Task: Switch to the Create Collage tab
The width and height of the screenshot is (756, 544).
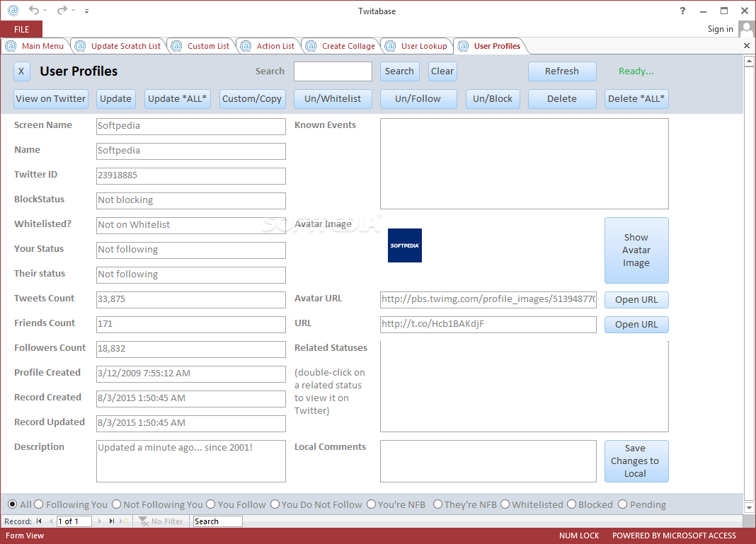Action: pyautogui.click(x=341, y=46)
